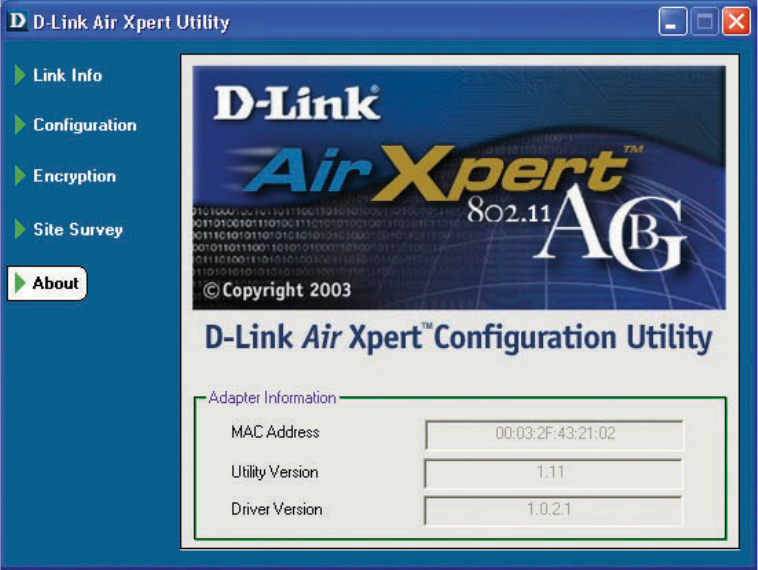The height and width of the screenshot is (570, 758).
Task: Go to the Site Survey section
Action: (x=78, y=230)
